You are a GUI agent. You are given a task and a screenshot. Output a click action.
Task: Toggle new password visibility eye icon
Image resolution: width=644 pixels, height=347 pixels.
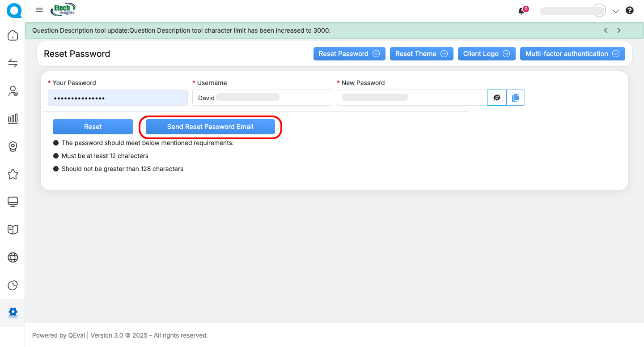[x=497, y=98]
